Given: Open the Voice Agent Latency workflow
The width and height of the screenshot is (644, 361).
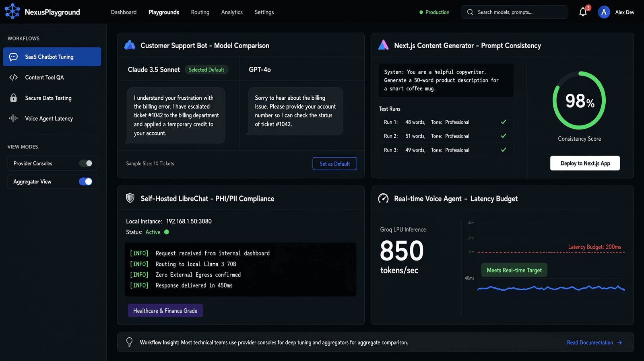Looking at the screenshot, I should coord(52,119).
